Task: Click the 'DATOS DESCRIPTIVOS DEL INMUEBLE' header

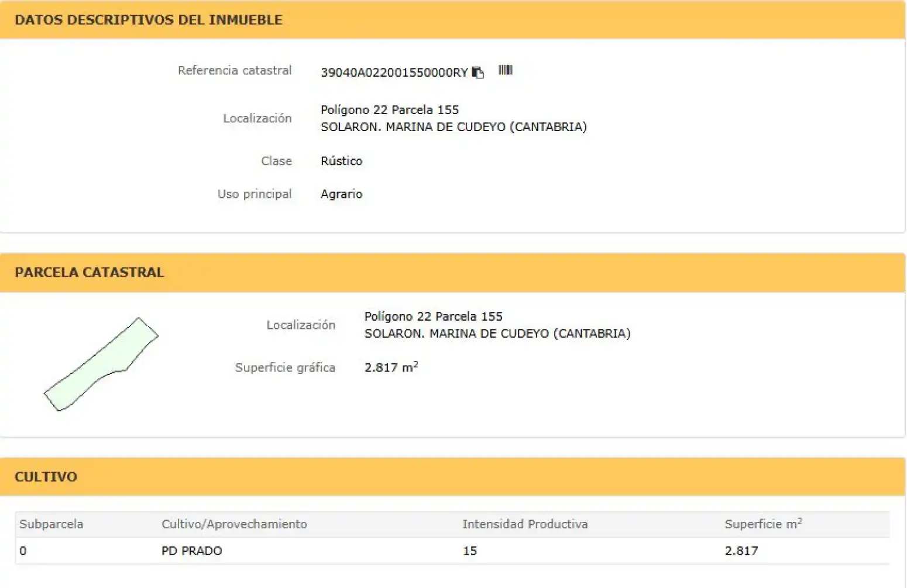Action: [x=149, y=20]
